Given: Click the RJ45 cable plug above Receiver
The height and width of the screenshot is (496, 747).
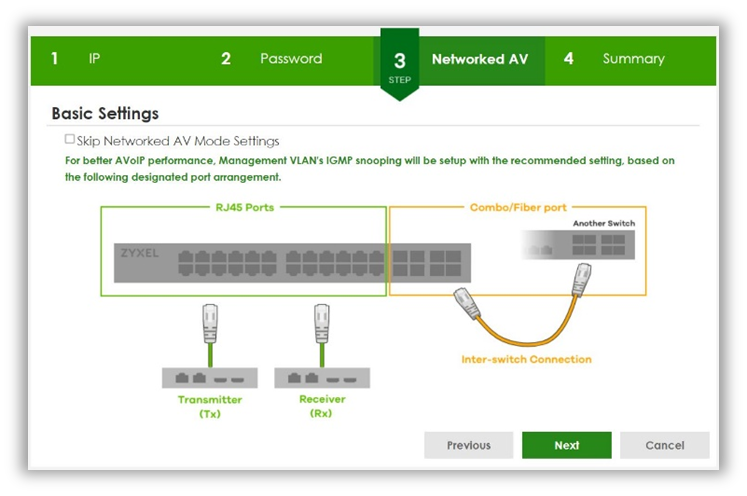Looking at the screenshot, I should (x=322, y=321).
